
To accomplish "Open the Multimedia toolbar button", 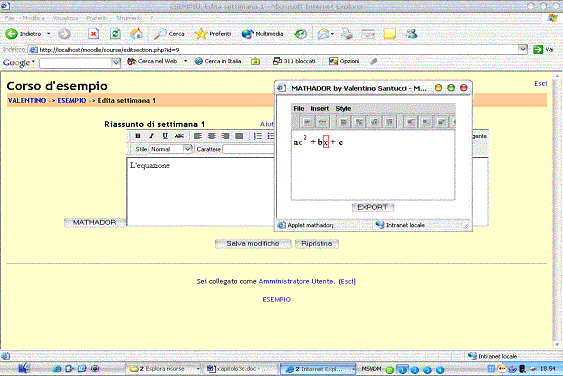I will [262, 34].
